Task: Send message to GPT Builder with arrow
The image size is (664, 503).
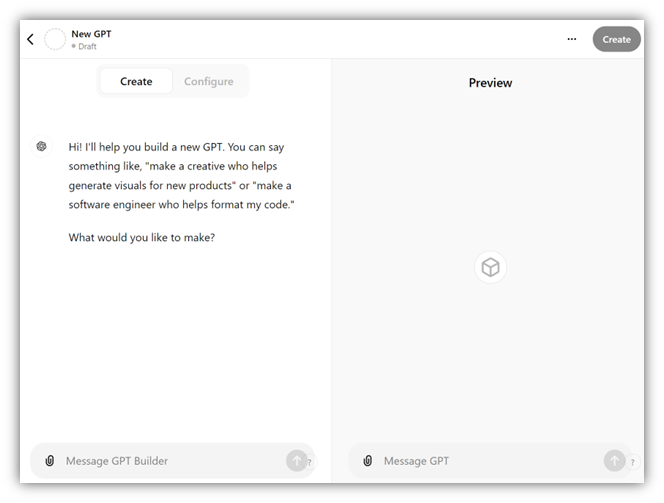Action: point(296,460)
